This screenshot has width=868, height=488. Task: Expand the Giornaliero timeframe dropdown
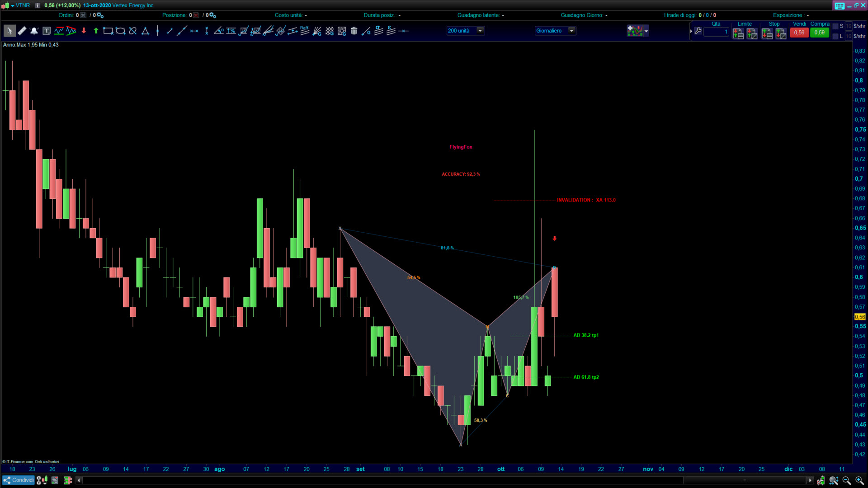[571, 31]
